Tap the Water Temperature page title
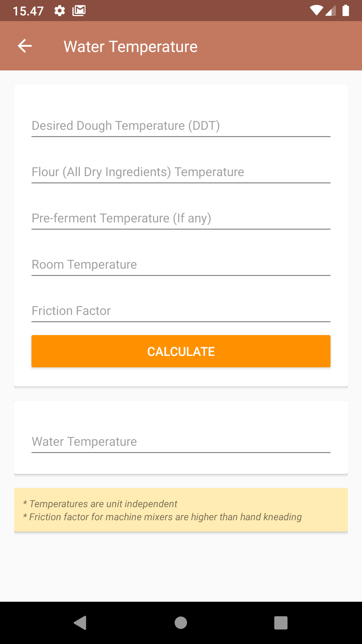Viewport: 362px width, 644px height. point(131,47)
